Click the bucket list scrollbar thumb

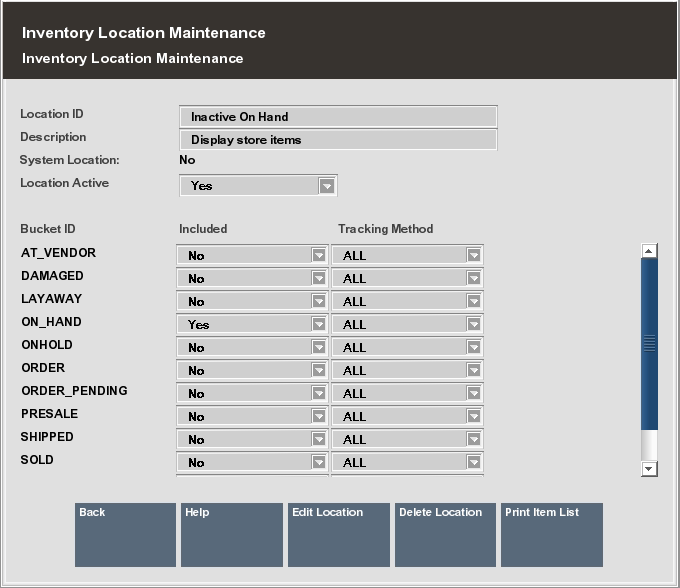tap(649, 344)
